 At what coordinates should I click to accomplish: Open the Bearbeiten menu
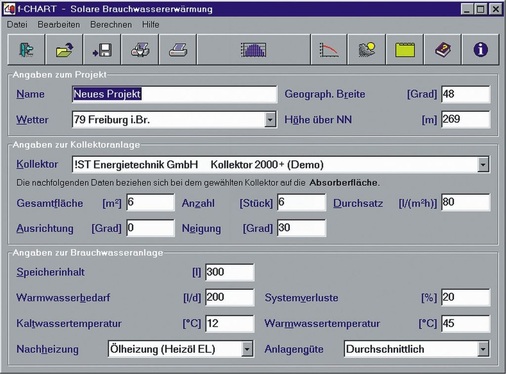pyautogui.click(x=59, y=25)
